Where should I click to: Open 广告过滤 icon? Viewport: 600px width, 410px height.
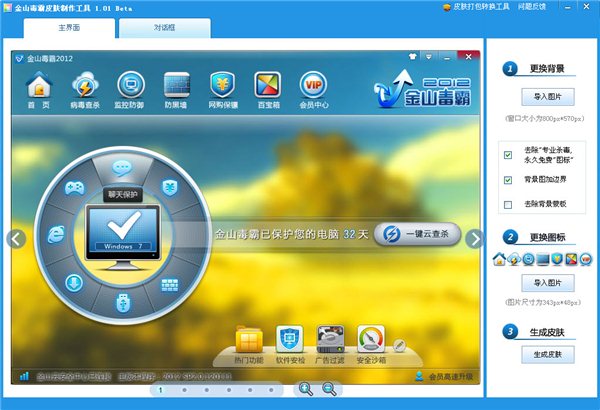[330, 339]
